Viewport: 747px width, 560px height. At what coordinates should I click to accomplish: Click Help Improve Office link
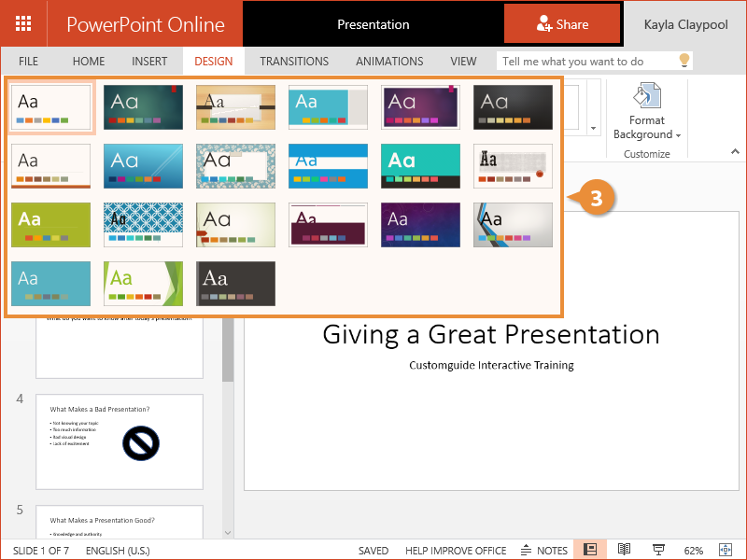456,551
